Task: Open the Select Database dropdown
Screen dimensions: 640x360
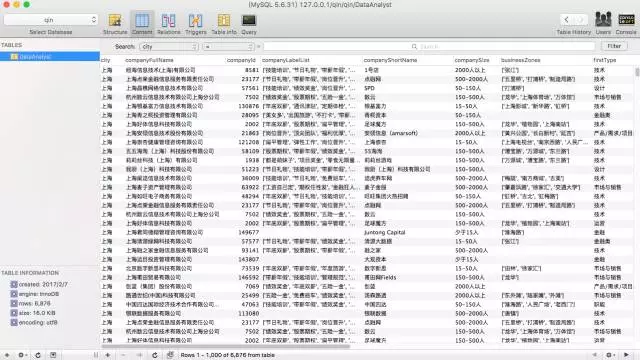Action: click(51, 20)
